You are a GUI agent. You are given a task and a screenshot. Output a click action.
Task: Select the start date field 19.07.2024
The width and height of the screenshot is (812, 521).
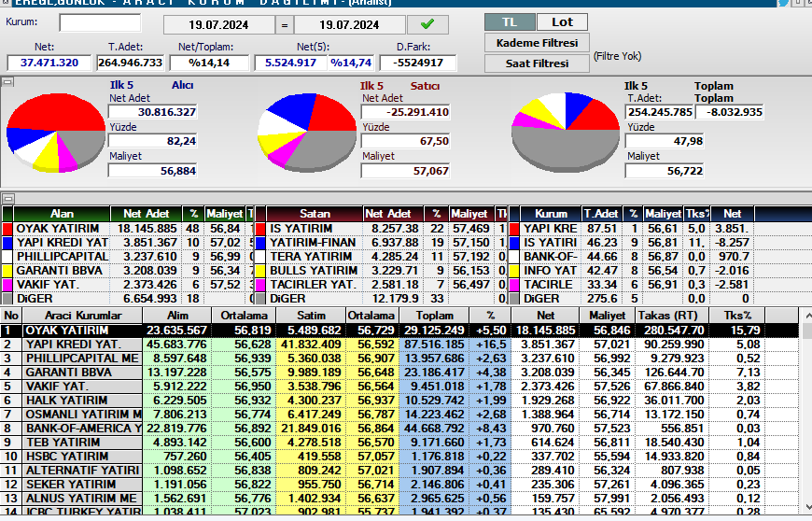(x=218, y=24)
